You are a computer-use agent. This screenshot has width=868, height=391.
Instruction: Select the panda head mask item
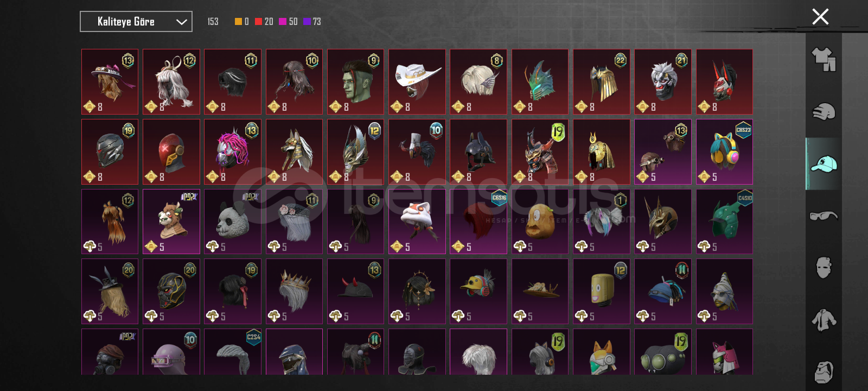pos(233,222)
